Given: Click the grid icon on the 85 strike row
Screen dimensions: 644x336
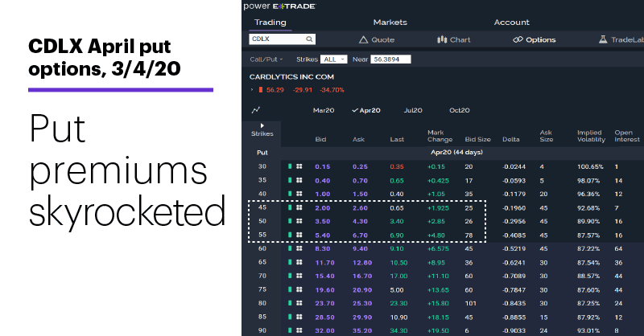Looking at the screenshot, I should point(299,317).
